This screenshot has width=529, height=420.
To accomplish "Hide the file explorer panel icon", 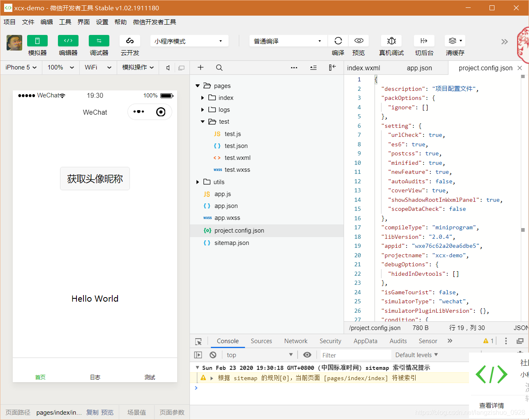I will pyautogui.click(x=333, y=67).
